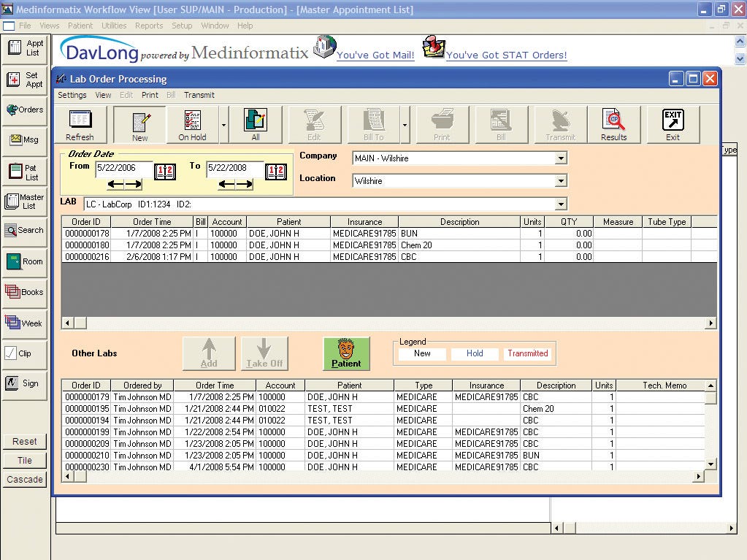The image size is (747, 560).
Task: Exit Lab Order Processing via toolbar
Action: (x=673, y=125)
